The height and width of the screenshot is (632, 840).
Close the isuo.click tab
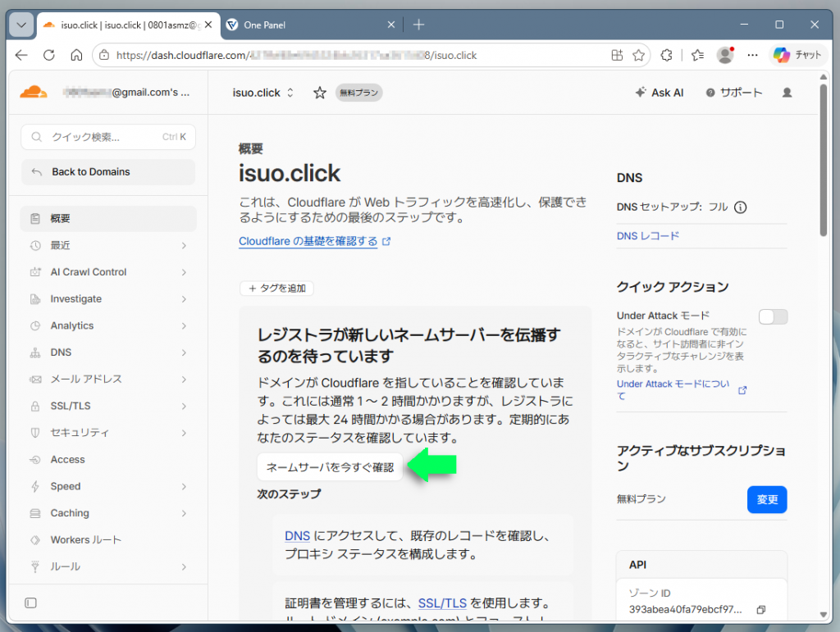coord(208,25)
